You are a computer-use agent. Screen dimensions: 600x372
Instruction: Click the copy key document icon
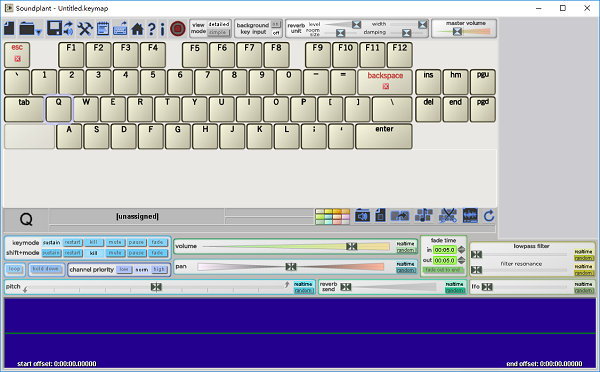[x=380, y=216]
